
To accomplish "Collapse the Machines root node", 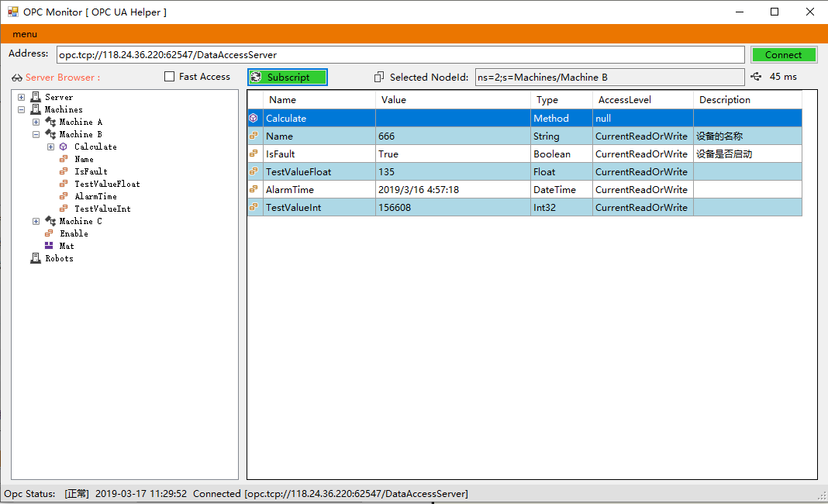I will 22,109.
